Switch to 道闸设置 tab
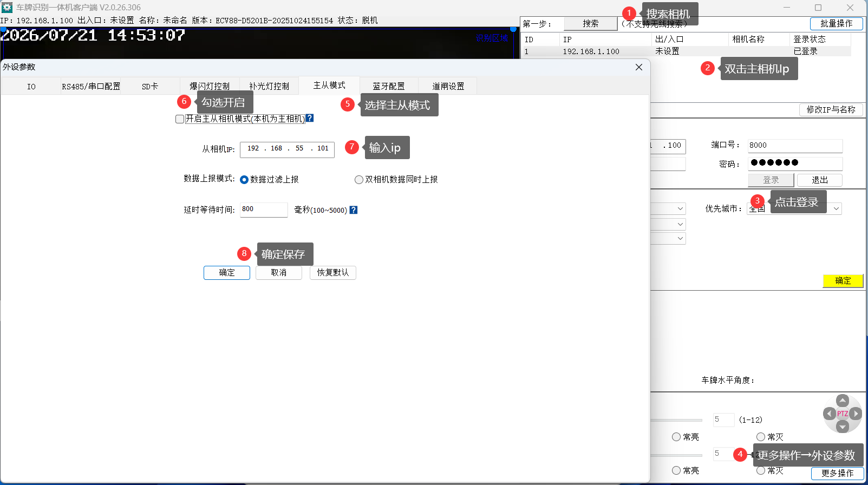This screenshot has height=485, width=868. pos(448,87)
